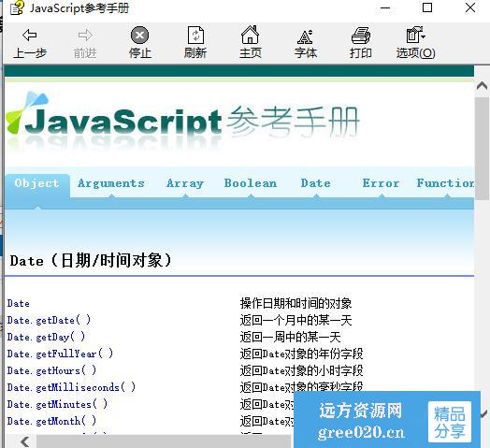Go to home page via 主页 icon
Viewport: 490px width, 448px height.
(x=250, y=35)
